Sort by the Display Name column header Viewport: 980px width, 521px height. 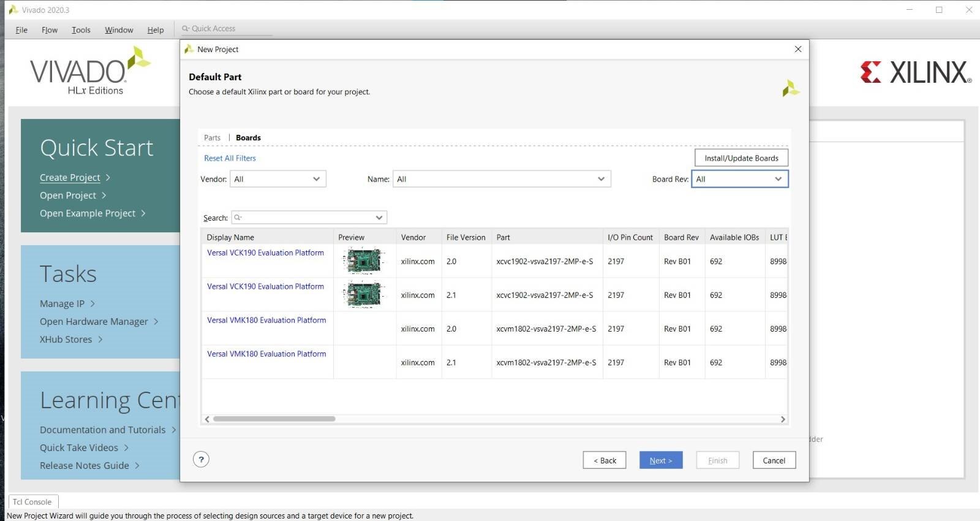click(230, 237)
